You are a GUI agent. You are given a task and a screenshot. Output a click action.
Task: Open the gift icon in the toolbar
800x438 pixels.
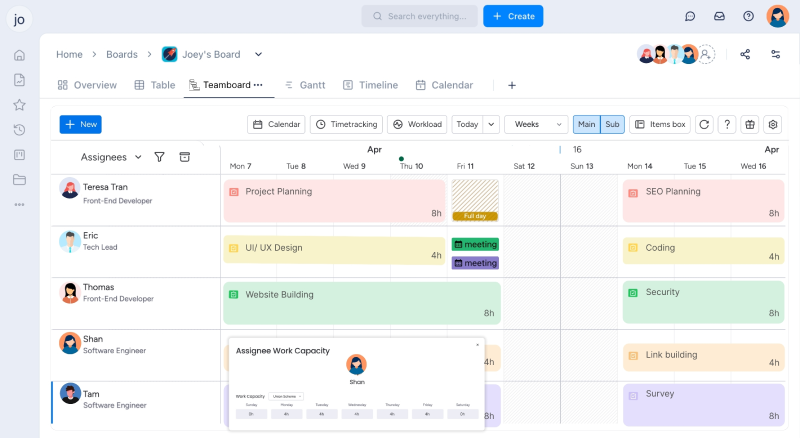(x=750, y=124)
